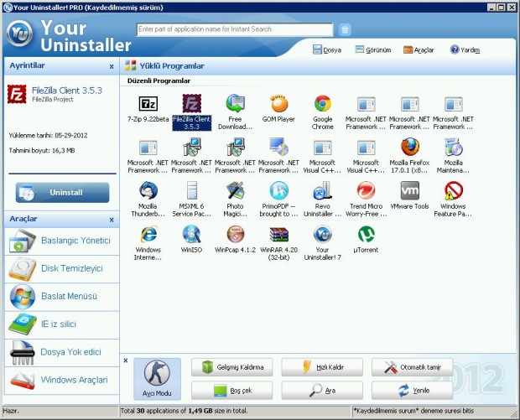Image resolution: width=520 pixels, height=420 pixels.
Task: Activate Avcı Modu hunter mode
Action: [x=157, y=379]
